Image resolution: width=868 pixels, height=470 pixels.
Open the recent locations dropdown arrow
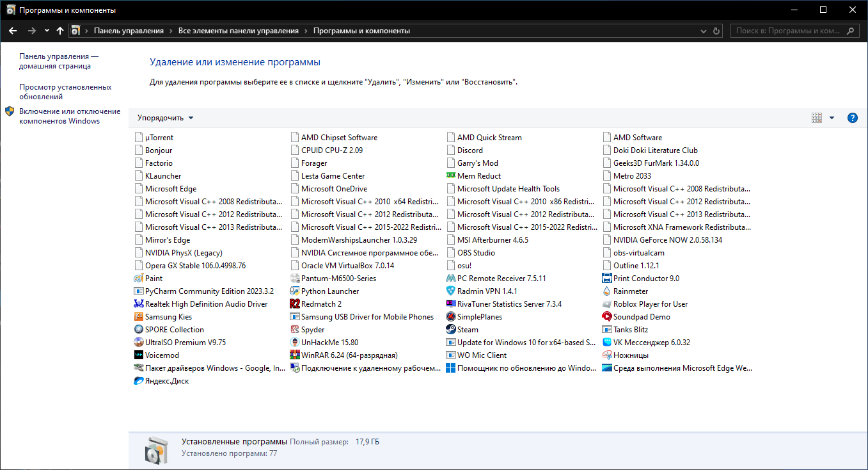coord(47,31)
